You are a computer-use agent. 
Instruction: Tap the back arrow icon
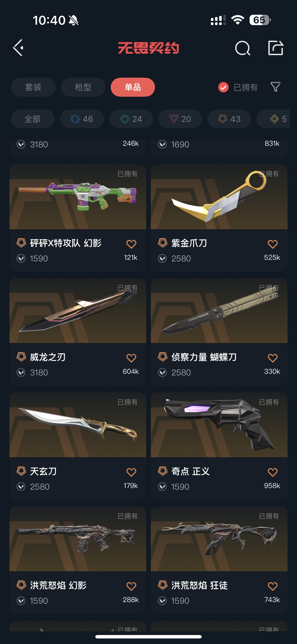pyautogui.click(x=18, y=47)
